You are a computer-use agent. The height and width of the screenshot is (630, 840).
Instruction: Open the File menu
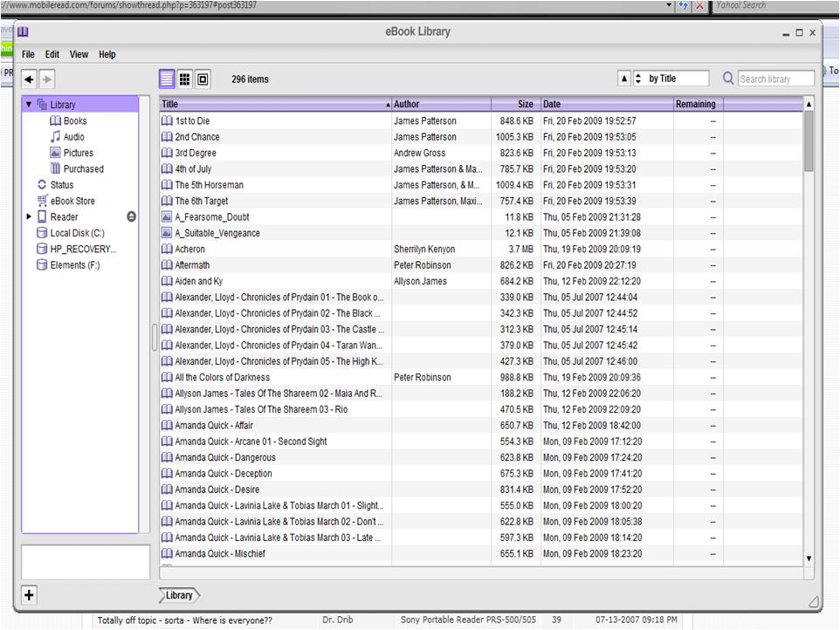(28, 54)
